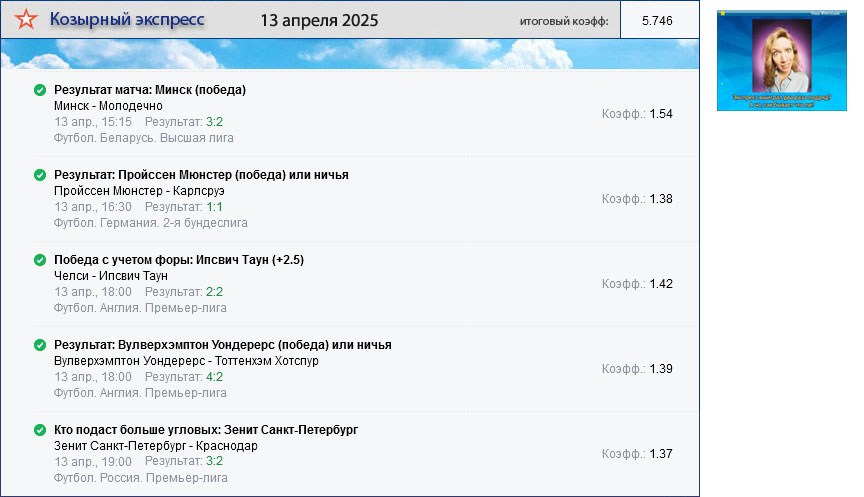Viewport: 864px width, 497px height.
Task: Open the advertisement thumbnail with woman
Action: 782,60
